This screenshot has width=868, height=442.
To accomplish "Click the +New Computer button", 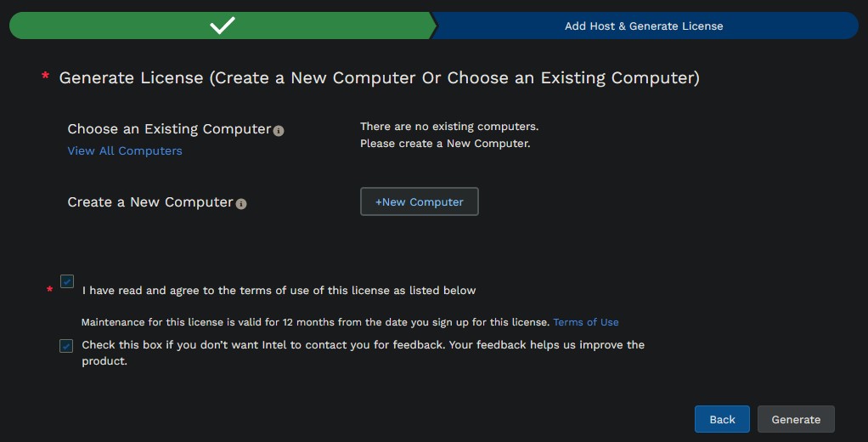I will coord(419,201).
